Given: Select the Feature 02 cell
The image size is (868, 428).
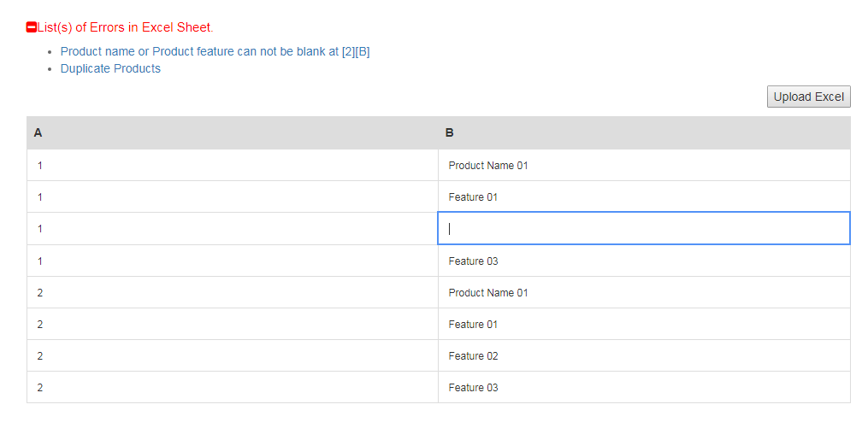Looking at the screenshot, I should 644,356.
